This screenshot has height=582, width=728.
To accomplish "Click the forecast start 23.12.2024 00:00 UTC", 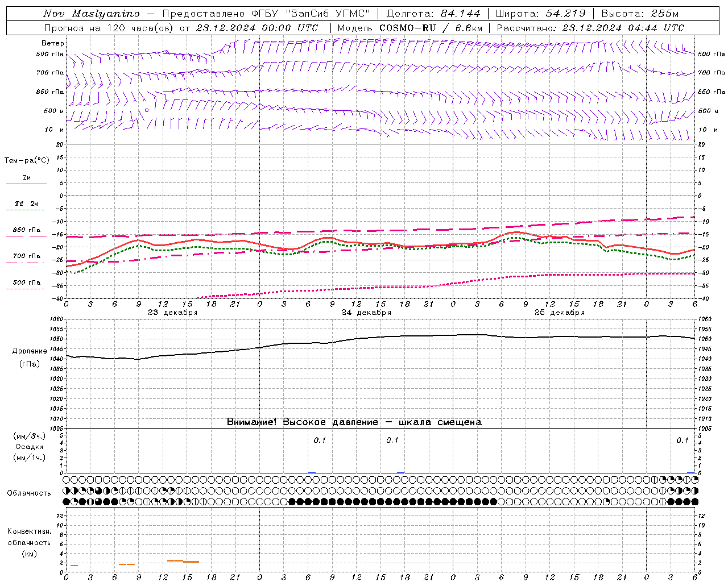I will click(x=257, y=28).
